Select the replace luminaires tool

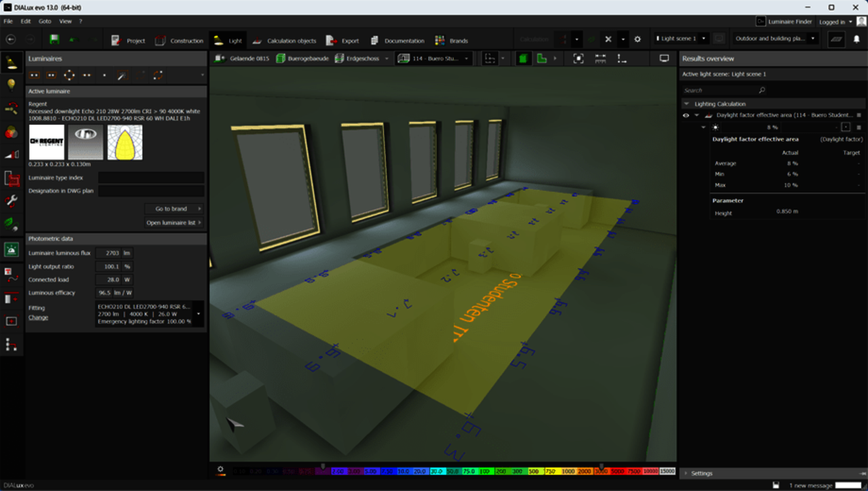click(157, 75)
